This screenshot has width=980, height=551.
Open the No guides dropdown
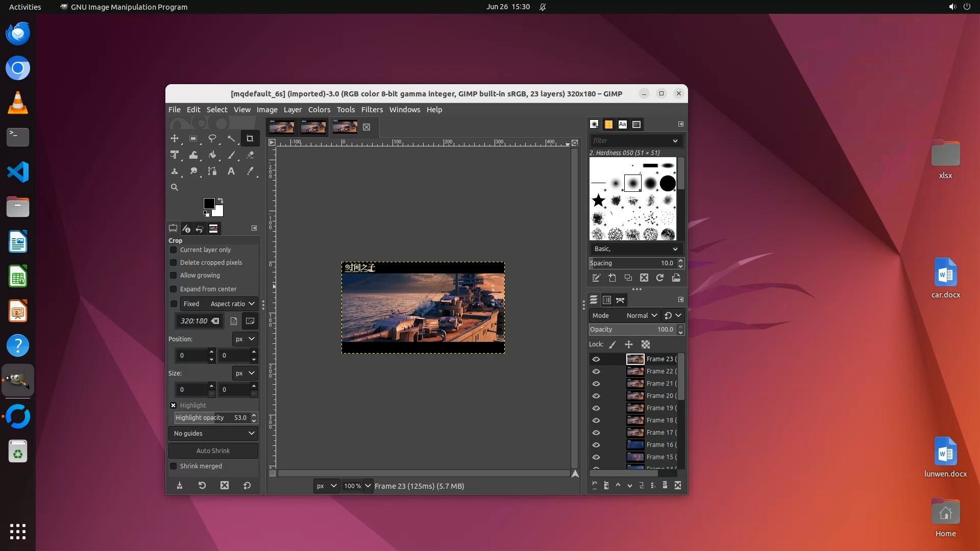(213, 433)
